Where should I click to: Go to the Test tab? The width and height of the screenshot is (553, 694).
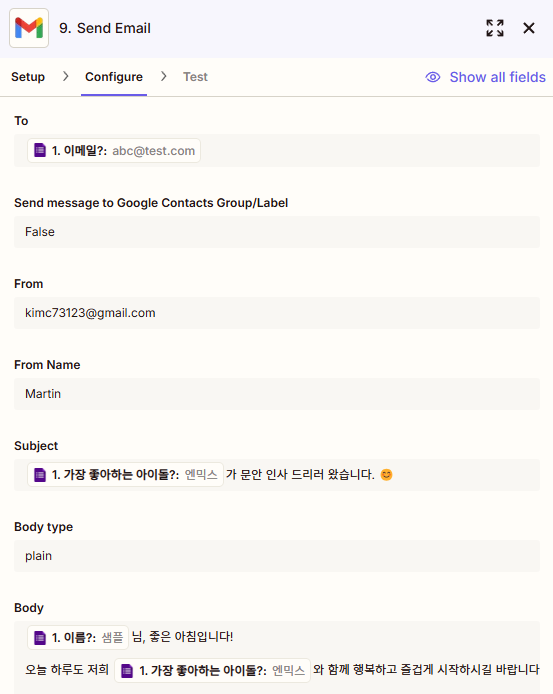click(195, 77)
